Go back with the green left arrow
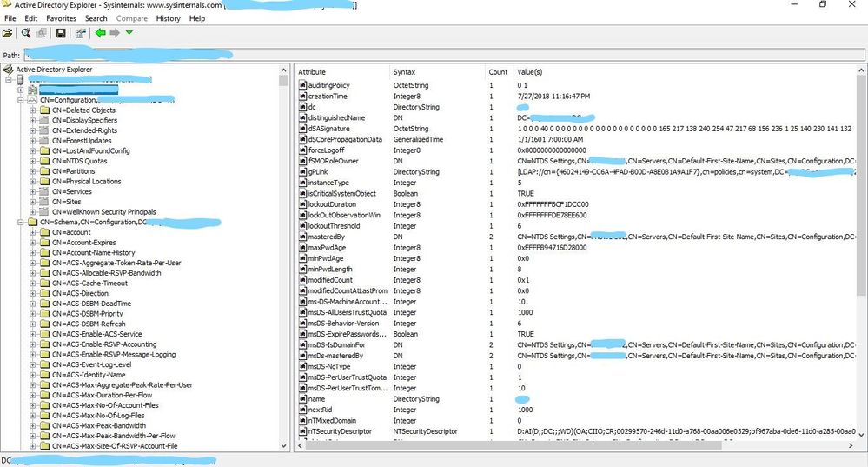868x467 pixels. coord(100,33)
